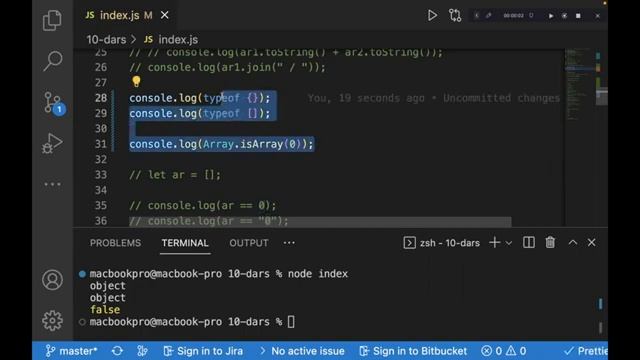Play the recording in floating toolbar

[x=551, y=16]
